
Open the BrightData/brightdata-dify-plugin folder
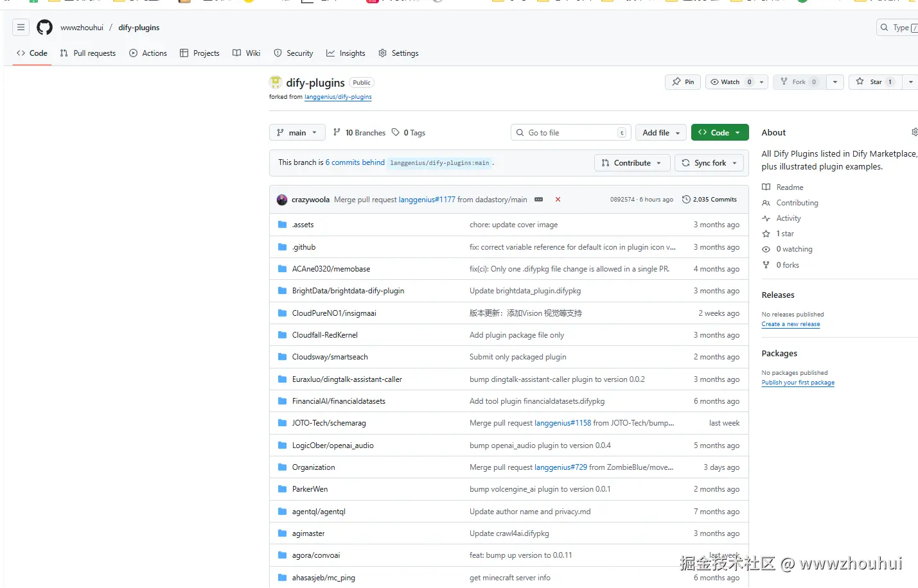click(x=348, y=291)
